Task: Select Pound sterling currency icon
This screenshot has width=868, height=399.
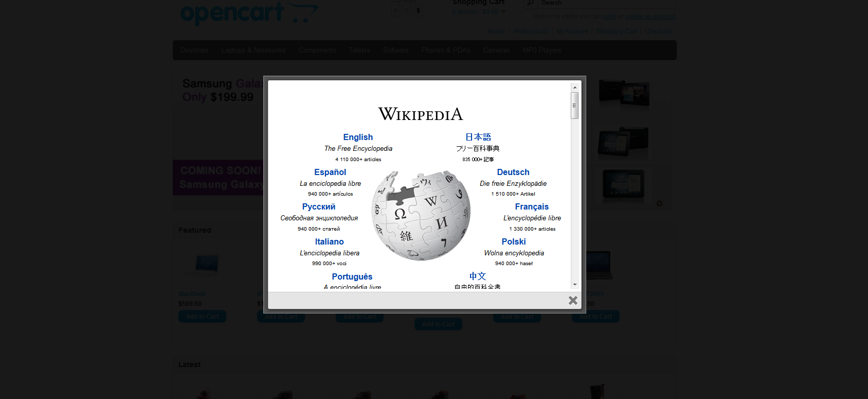Action: (x=407, y=10)
